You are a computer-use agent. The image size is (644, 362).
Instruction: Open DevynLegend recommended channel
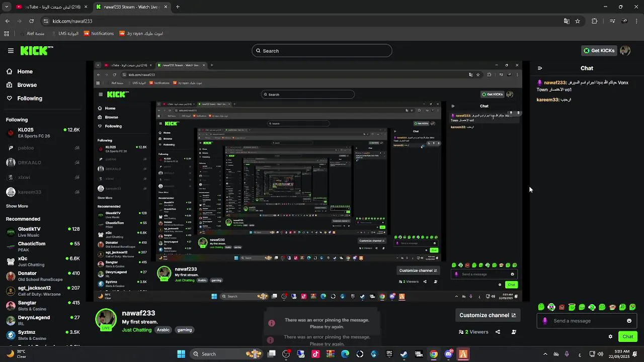(x=42, y=320)
